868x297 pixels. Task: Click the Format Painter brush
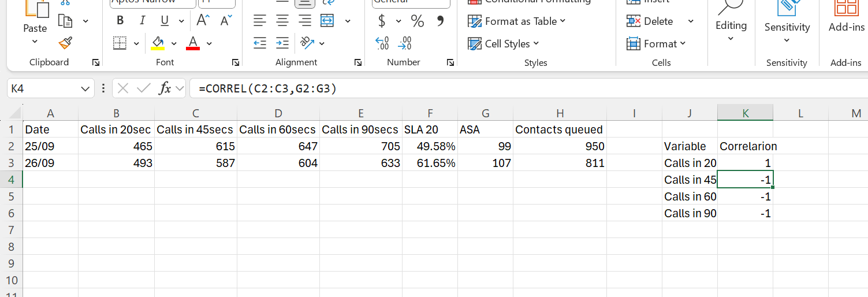click(66, 43)
